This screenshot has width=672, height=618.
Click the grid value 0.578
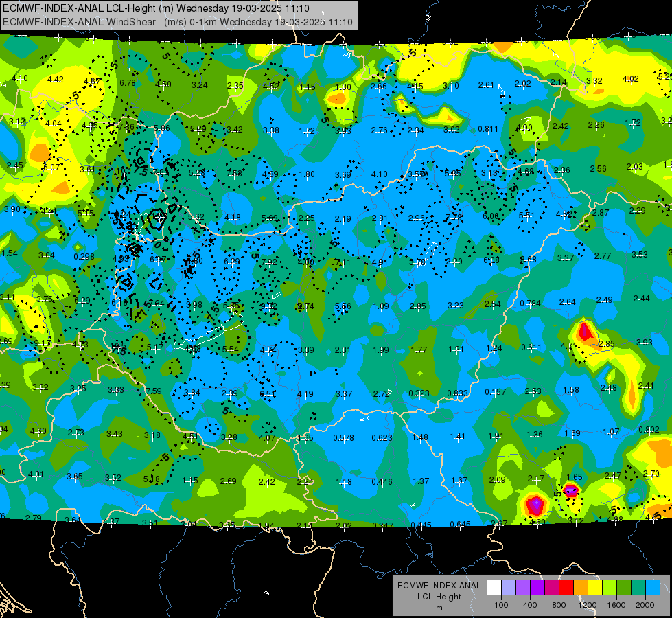344,438
